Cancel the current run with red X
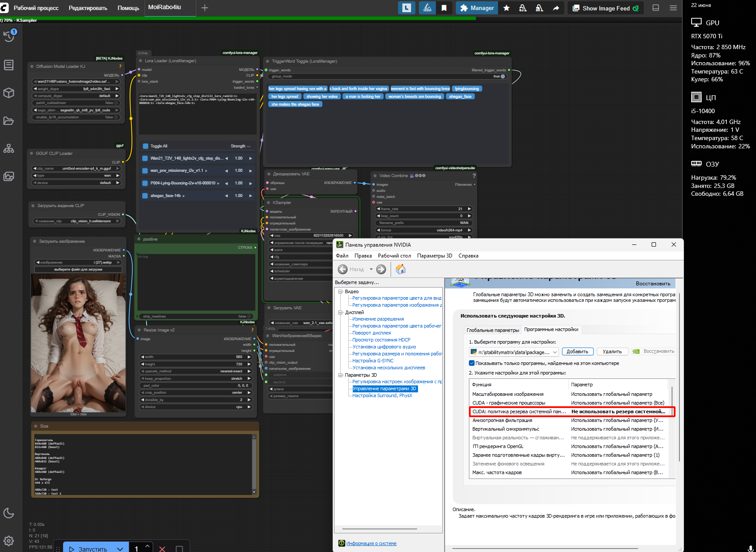The image size is (756, 552). click(162, 549)
